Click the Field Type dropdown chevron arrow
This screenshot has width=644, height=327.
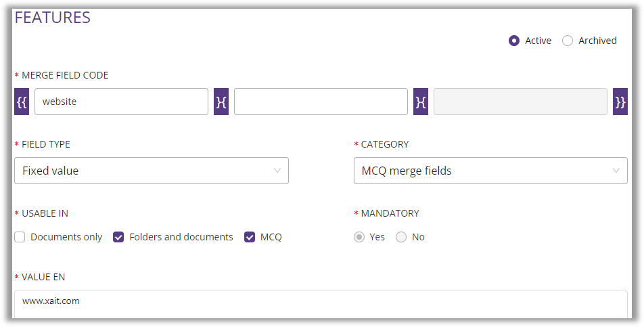[x=277, y=171]
